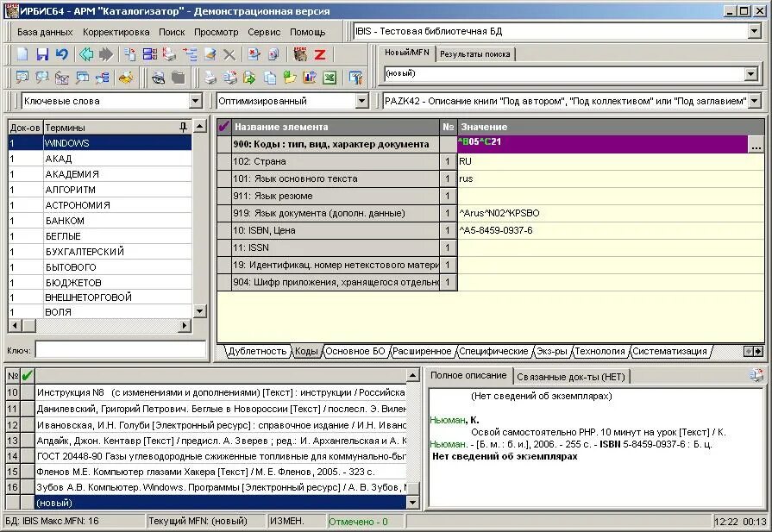This screenshot has width=772, height=532.
Task: Open the Сервис menu
Action: (264, 32)
